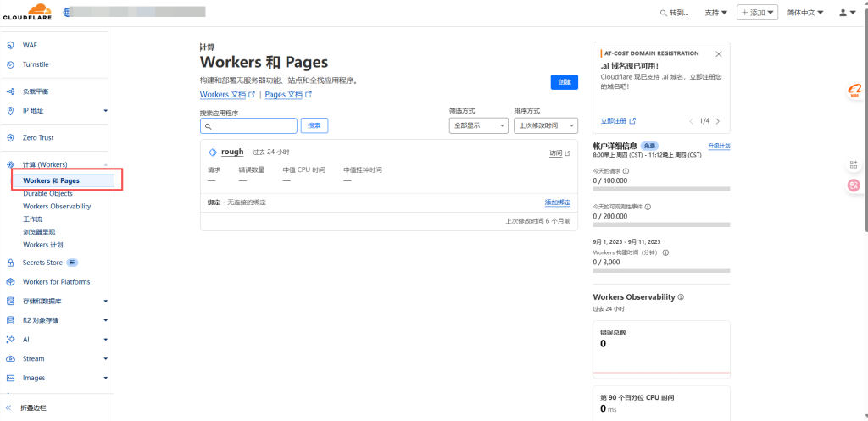Expand the R2 对象存储 section arrow

pos(106,320)
